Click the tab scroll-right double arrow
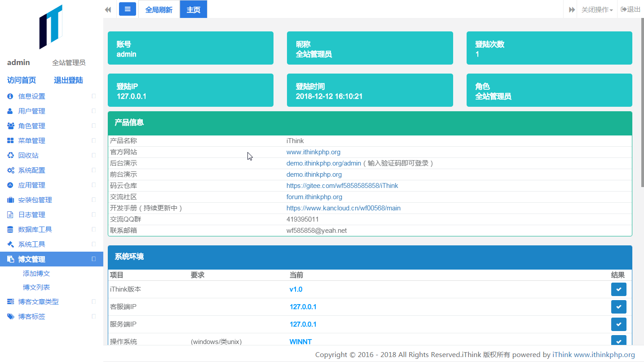 [572, 9]
